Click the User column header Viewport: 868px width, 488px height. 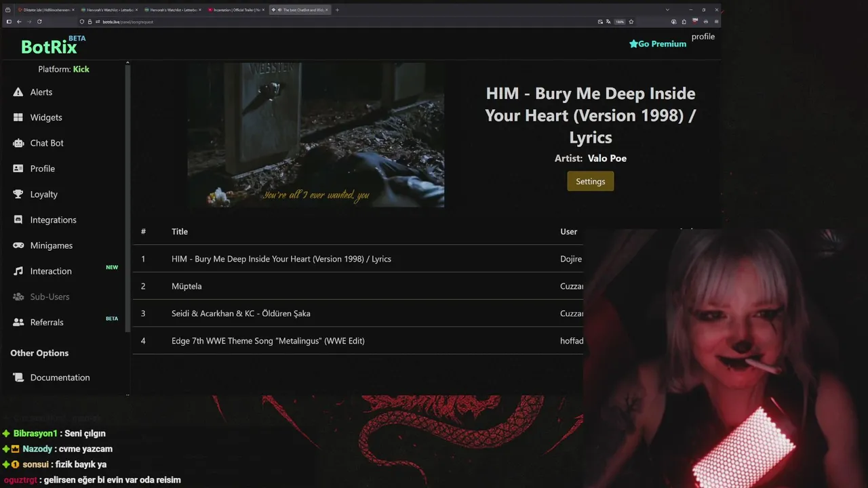click(x=568, y=232)
